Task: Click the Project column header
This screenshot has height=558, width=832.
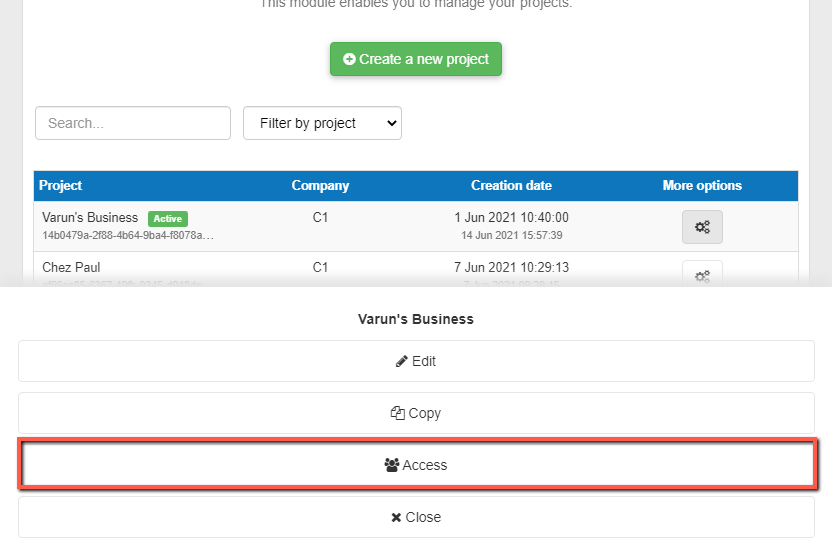Action: click(x=60, y=186)
